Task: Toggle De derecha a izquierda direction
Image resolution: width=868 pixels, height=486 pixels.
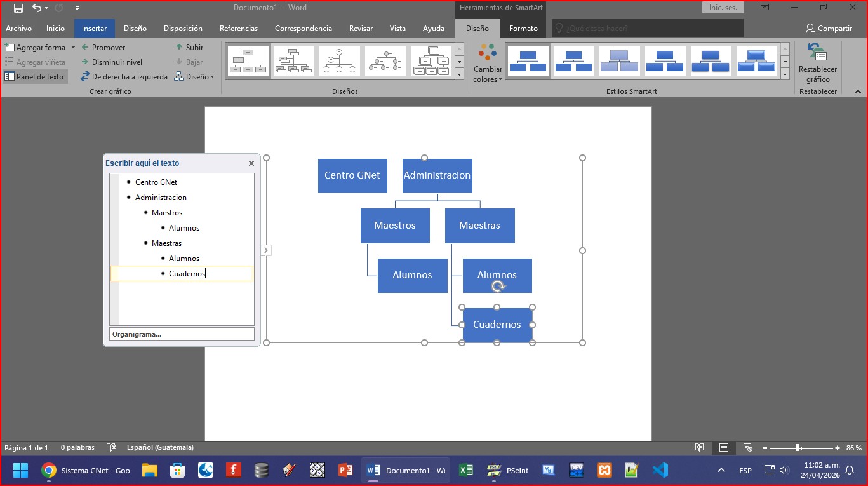Action: (124, 77)
